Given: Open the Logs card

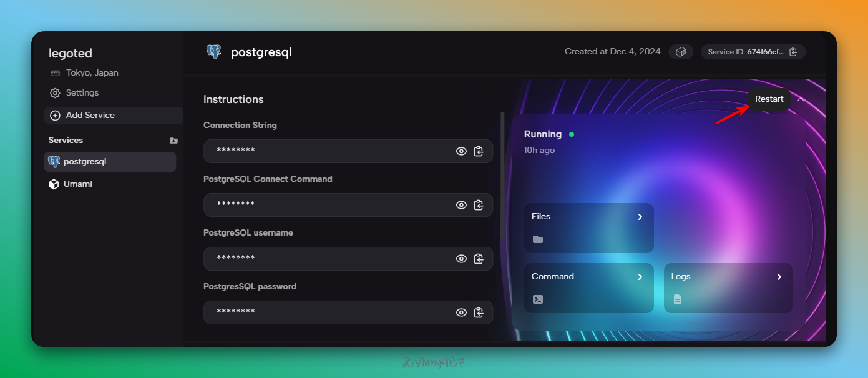Looking at the screenshot, I should 728,287.
